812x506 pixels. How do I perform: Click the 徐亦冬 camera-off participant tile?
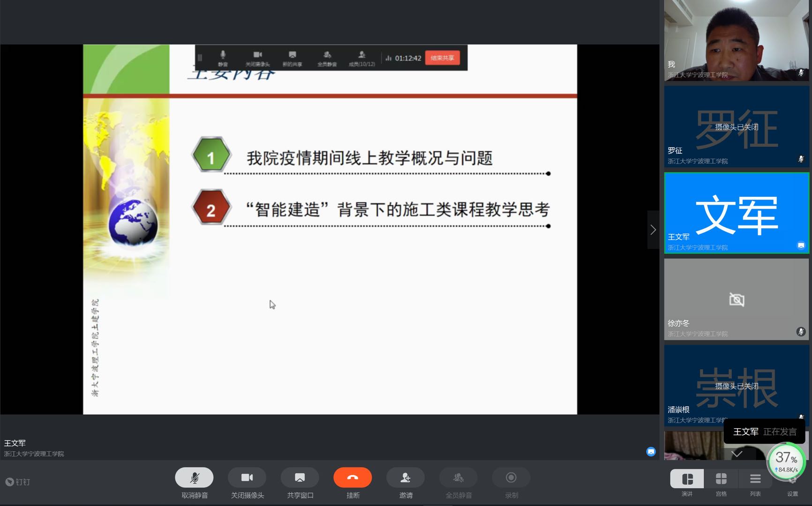737,299
